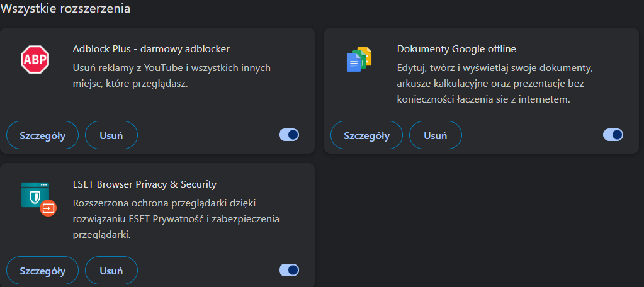644x287 pixels.
Task: Click Usuń under the ESET extension
Action: point(111,271)
